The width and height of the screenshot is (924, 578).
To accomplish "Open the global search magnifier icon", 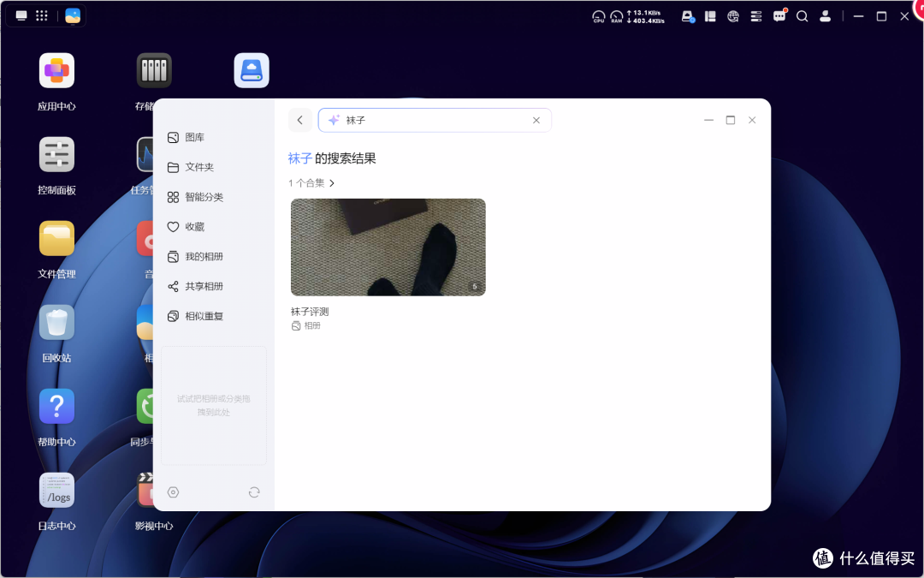I will [x=802, y=16].
